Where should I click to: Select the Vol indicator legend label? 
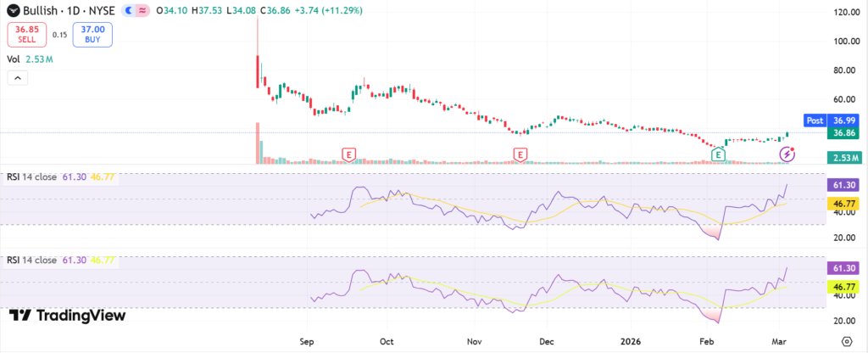pos(13,59)
